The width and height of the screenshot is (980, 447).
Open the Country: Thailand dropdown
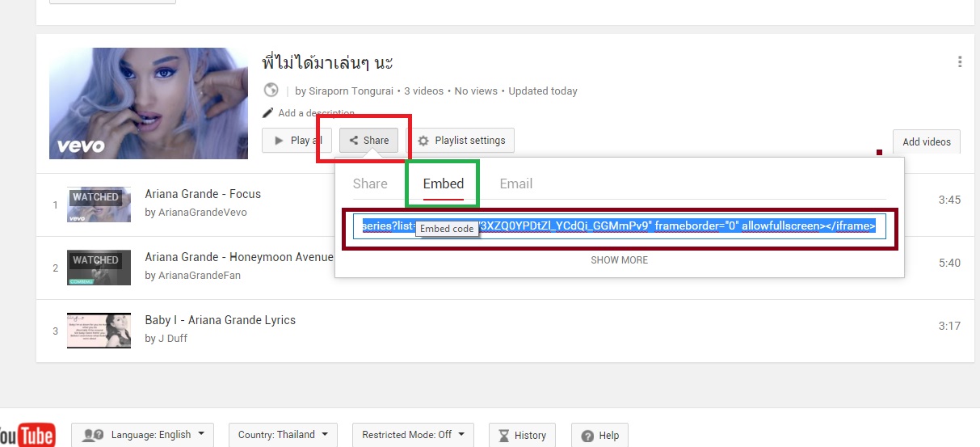[x=283, y=435]
